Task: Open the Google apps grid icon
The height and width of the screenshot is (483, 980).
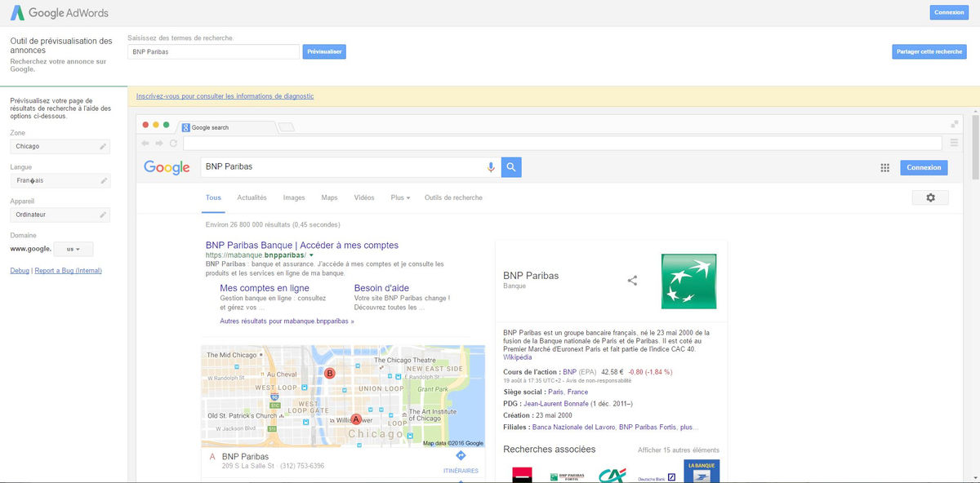Action: pos(884,167)
